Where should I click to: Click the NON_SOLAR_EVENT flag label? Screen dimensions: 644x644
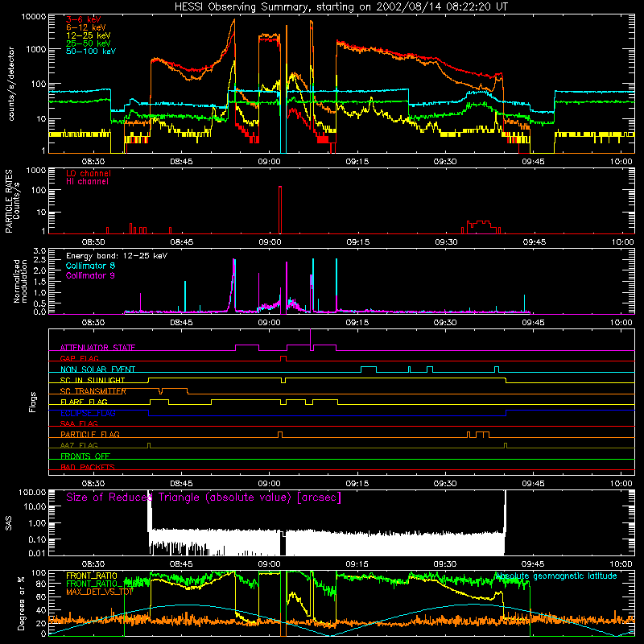coord(97,369)
